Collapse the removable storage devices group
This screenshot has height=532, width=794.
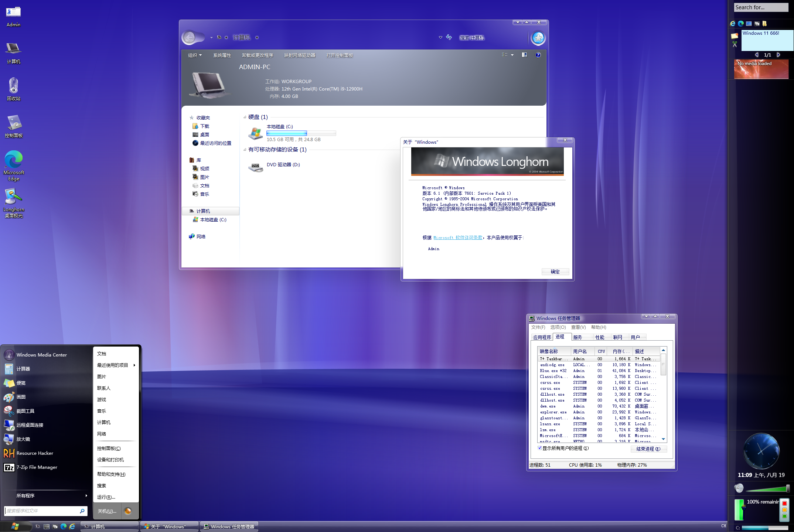point(245,150)
